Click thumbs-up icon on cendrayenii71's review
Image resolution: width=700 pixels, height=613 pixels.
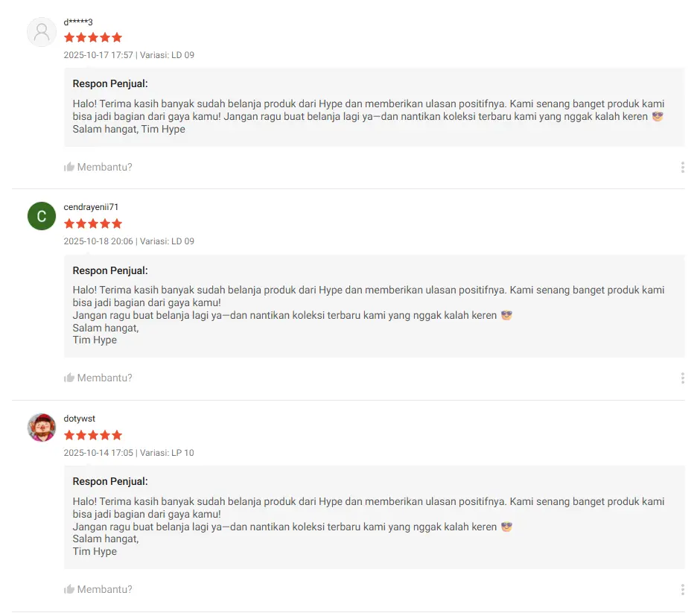pos(69,378)
